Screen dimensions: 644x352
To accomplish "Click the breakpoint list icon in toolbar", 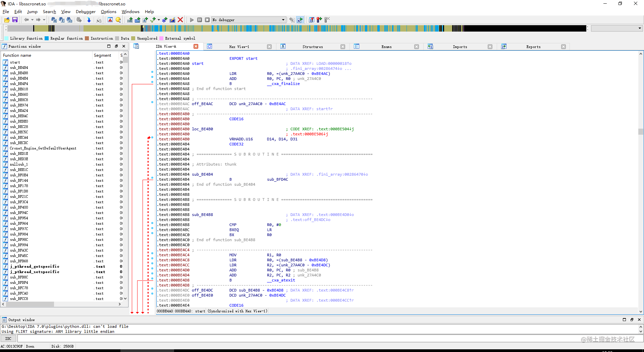I will [x=312, y=20].
